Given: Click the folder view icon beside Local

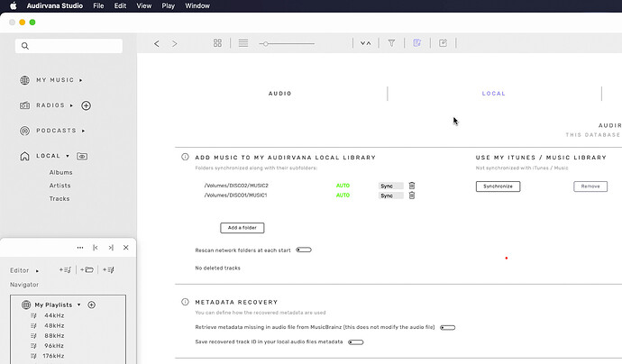Looking at the screenshot, I should [82, 156].
